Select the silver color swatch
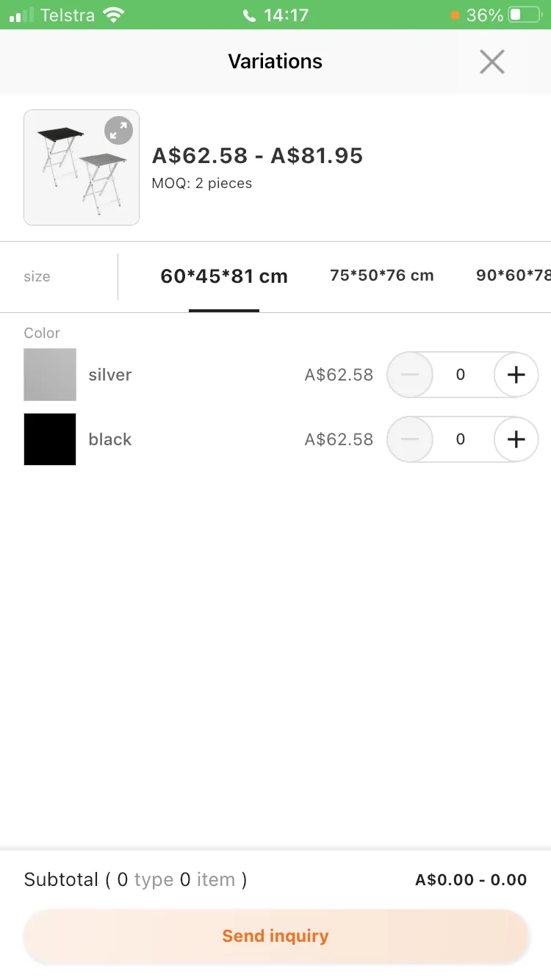Screen dimensions: 551x980 click(50, 375)
